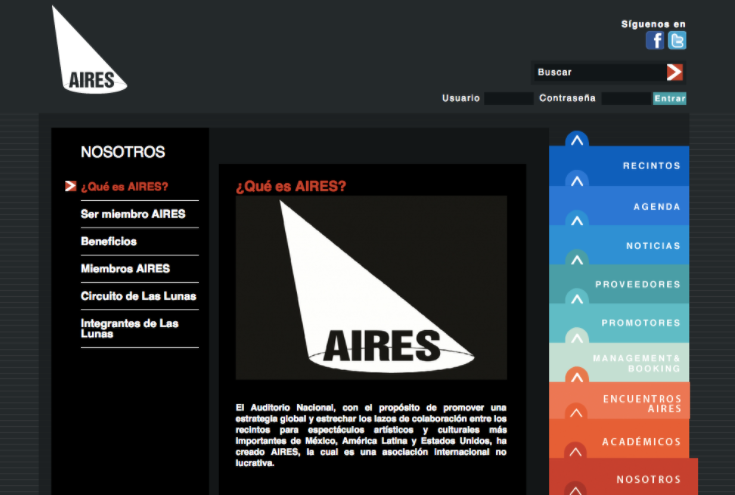Open Circuito de Las Lunas link
This screenshot has width=735, height=495.
click(x=138, y=296)
